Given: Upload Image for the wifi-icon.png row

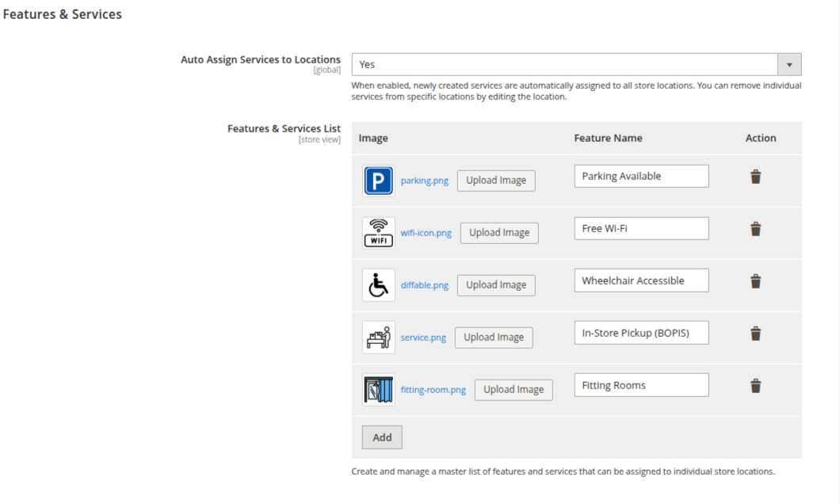Looking at the screenshot, I should click(x=499, y=233).
